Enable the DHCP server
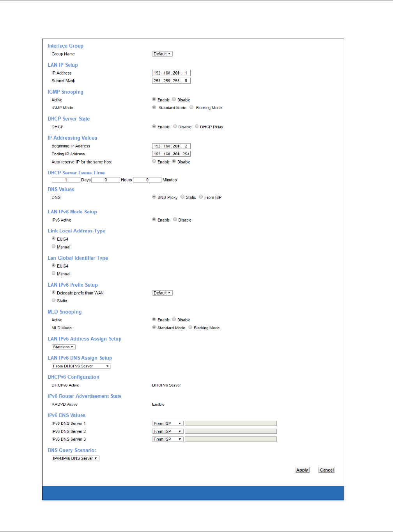Screen dimensions: 393x532 (154, 126)
